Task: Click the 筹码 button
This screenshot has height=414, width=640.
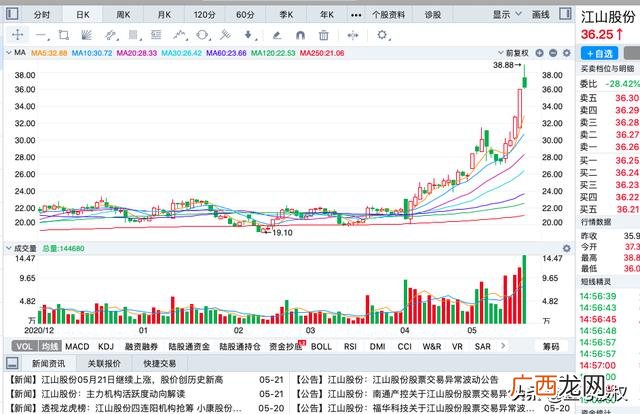Action: tap(551, 347)
